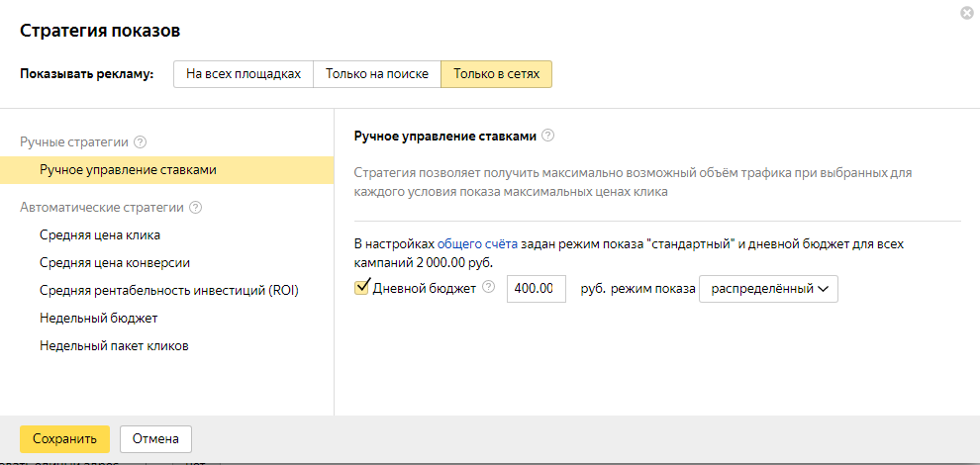Screen dimensions: 980x465
Task: Click help icon beside Автоматические стратегии
Action: point(196,208)
